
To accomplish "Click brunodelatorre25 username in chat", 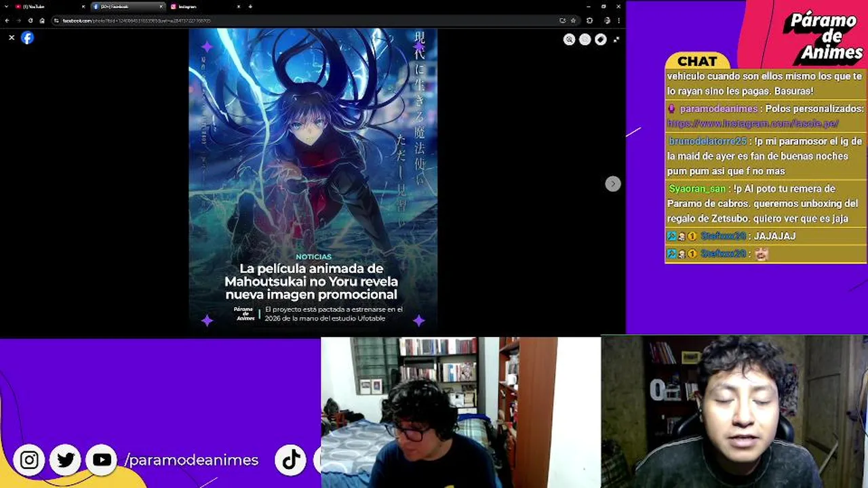I will point(707,141).
